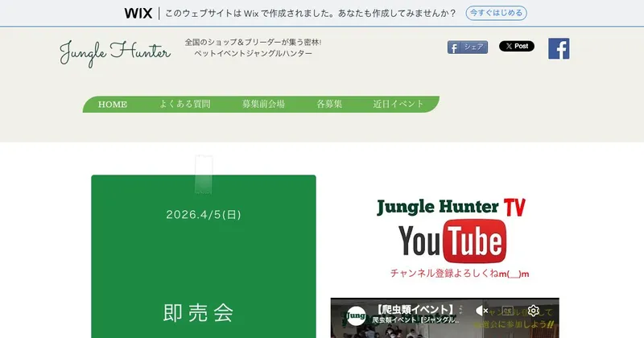
Task: Click チャンネル登録よろしくね text
Action: click(x=460, y=274)
